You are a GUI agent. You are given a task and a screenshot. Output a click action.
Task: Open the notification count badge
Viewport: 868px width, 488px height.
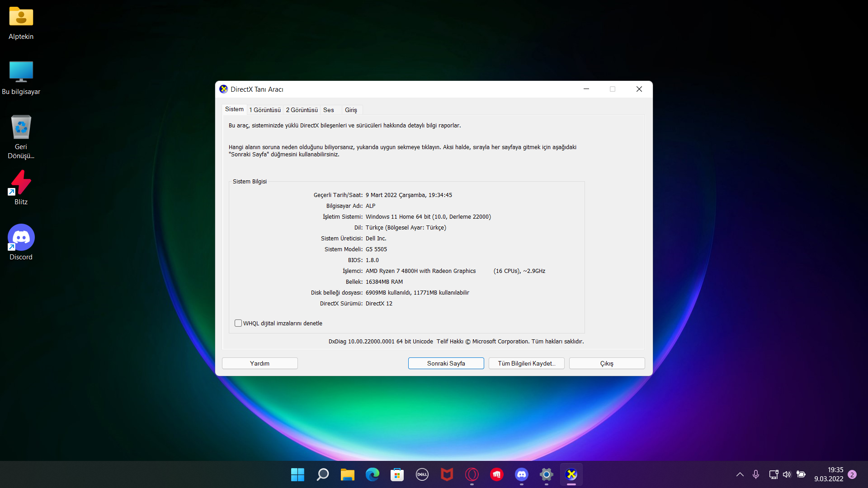click(852, 474)
